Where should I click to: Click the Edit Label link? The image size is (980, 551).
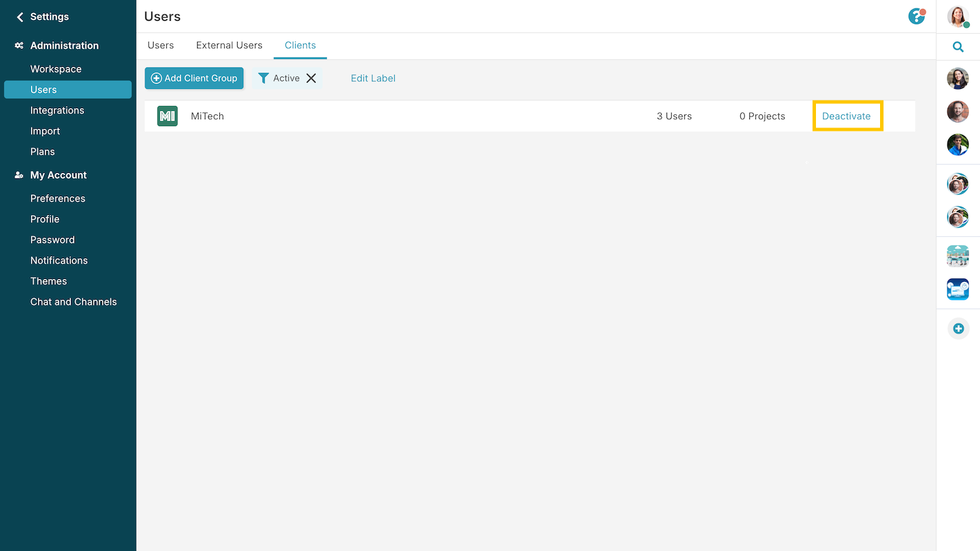click(373, 78)
